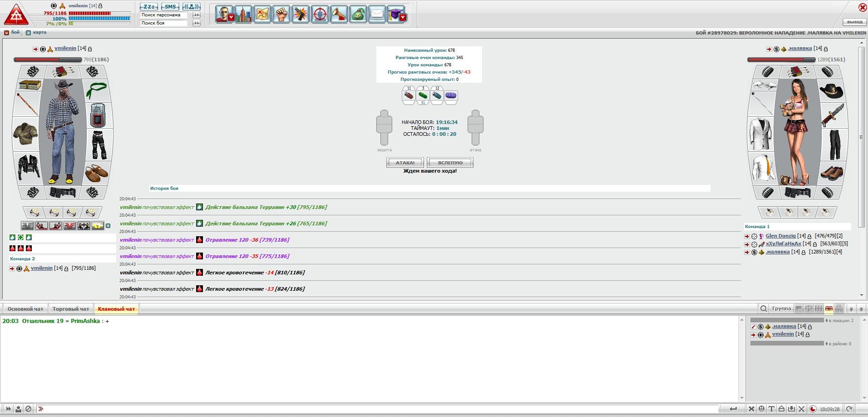
Task: Click the SMS button
Action: coord(170,7)
